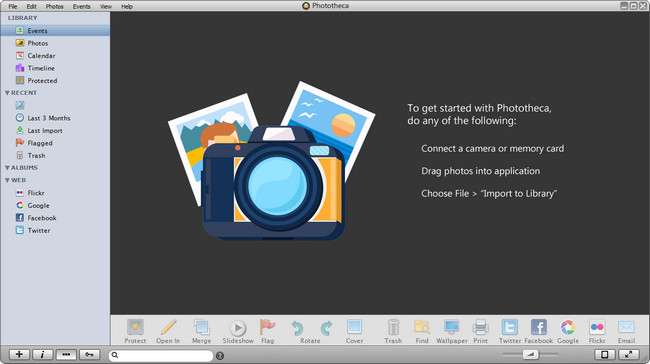Share via toolbar Facebook icon
Viewport: 650px width, 364px height.
538,327
